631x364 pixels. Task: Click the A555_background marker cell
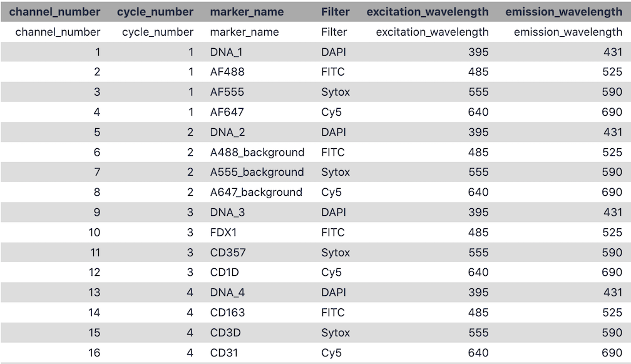257,172
